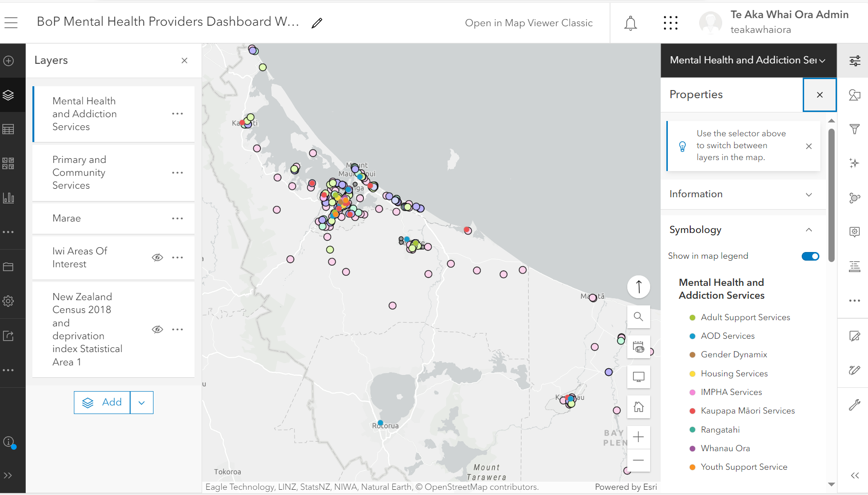Collapse the Symbology section
This screenshot has height=495, width=868.
coord(744,230)
